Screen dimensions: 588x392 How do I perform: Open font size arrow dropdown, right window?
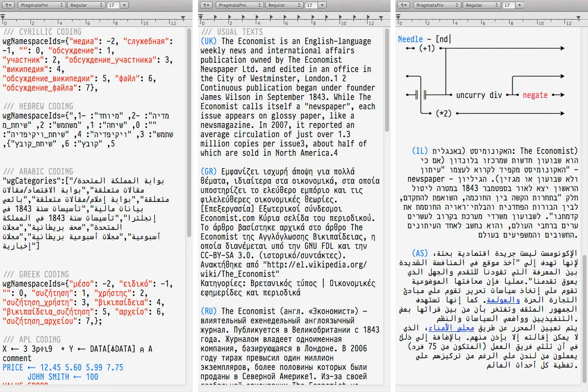coord(519,5)
